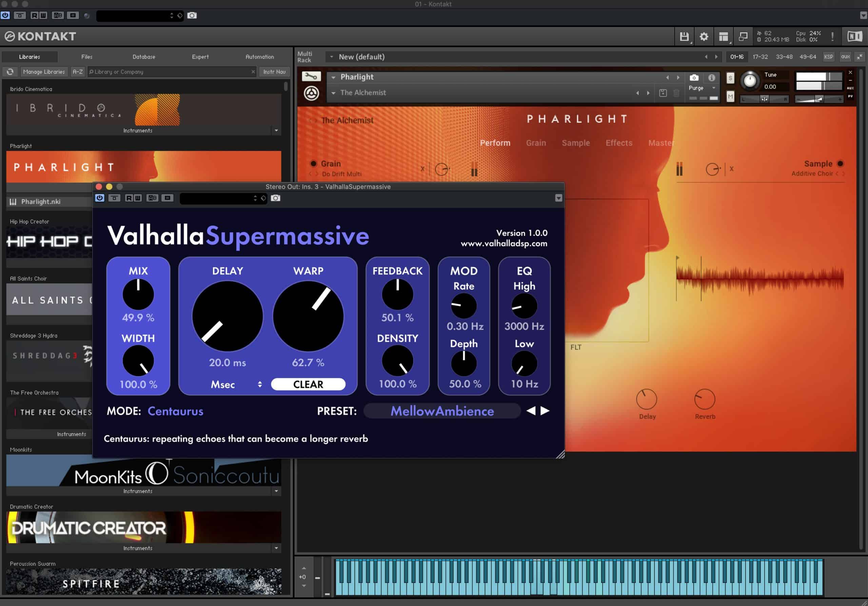Toggle Kontakt plugin power bypass button
868x606 pixels.
pyautogui.click(x=5, y=16)
